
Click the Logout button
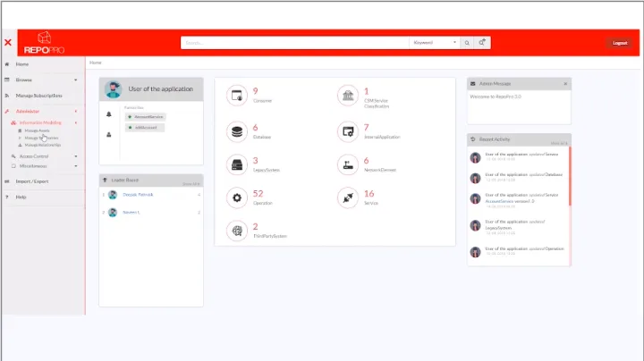click(x=620, y=43)
